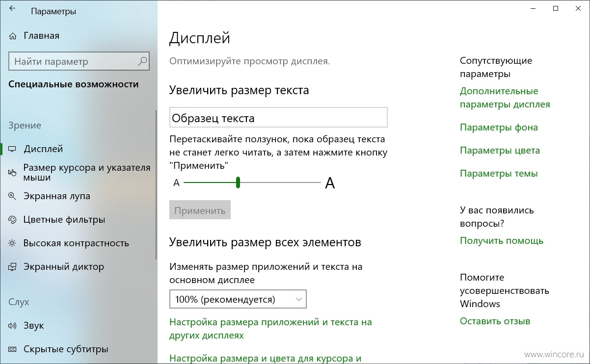590x364 pixels.
Task: Click the Цветные фильтры palette icon
Action: [x=13, y=220]
